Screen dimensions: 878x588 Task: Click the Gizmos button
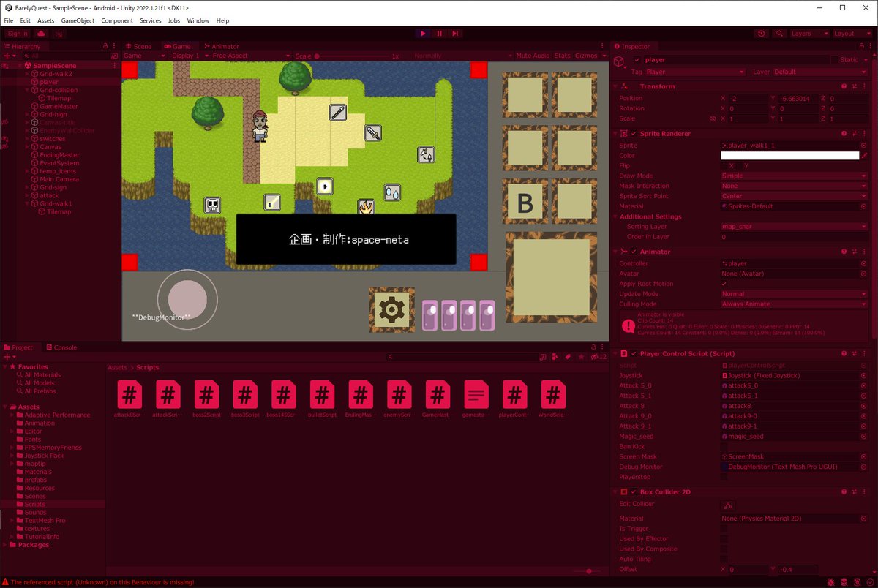click(586, 56)
